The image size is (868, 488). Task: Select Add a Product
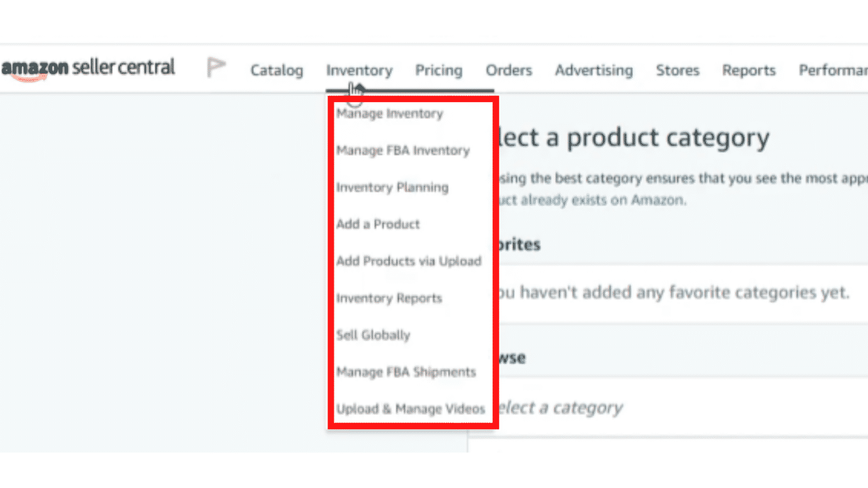[x=377, y=224]
